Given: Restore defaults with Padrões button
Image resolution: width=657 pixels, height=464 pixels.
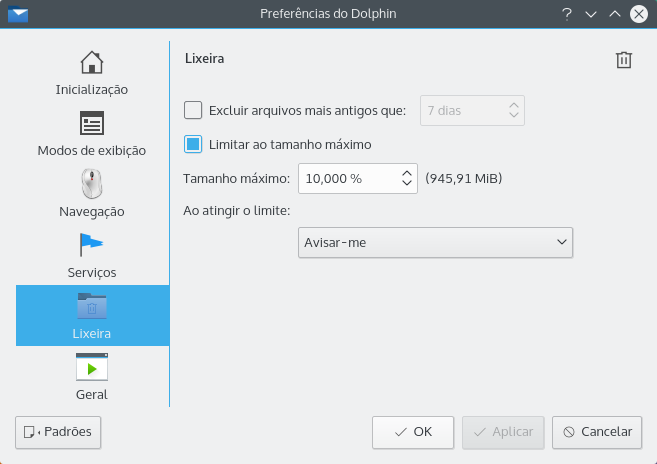Looking at the screenshot, I should (x=59, y=432).
